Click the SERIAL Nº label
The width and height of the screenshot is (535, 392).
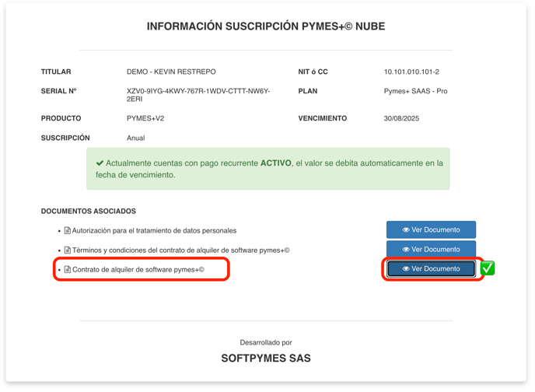point(58,91)
